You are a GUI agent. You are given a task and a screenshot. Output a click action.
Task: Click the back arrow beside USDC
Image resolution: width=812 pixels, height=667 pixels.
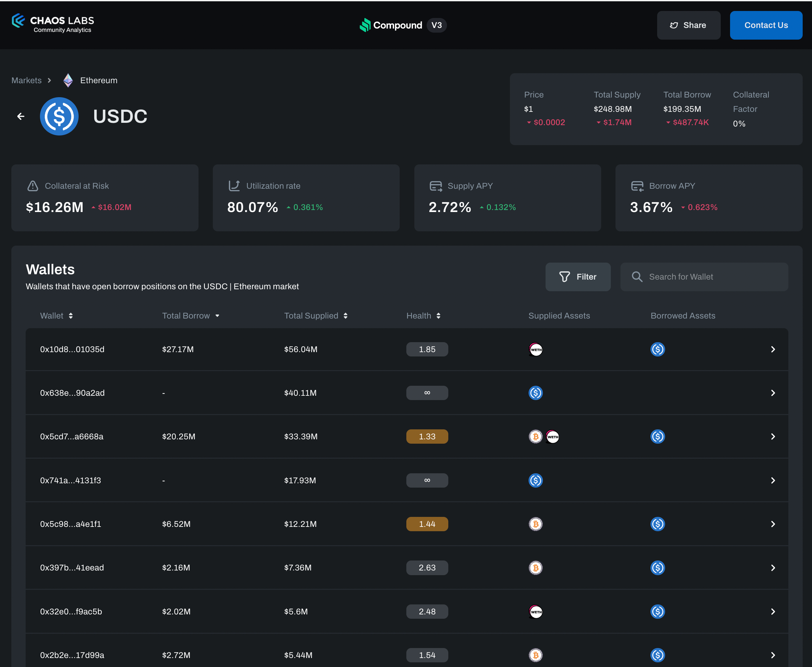coord(21,116)
